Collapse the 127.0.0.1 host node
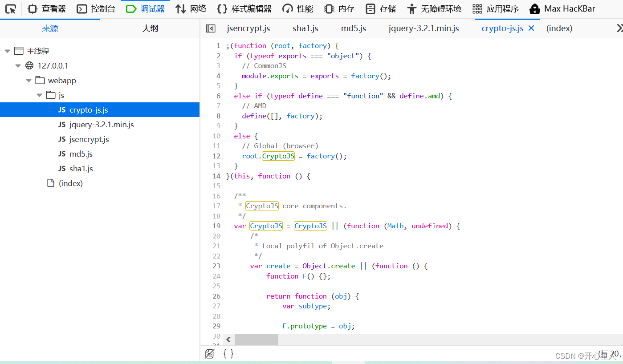 pyautogui.click(x=18, y=66)
